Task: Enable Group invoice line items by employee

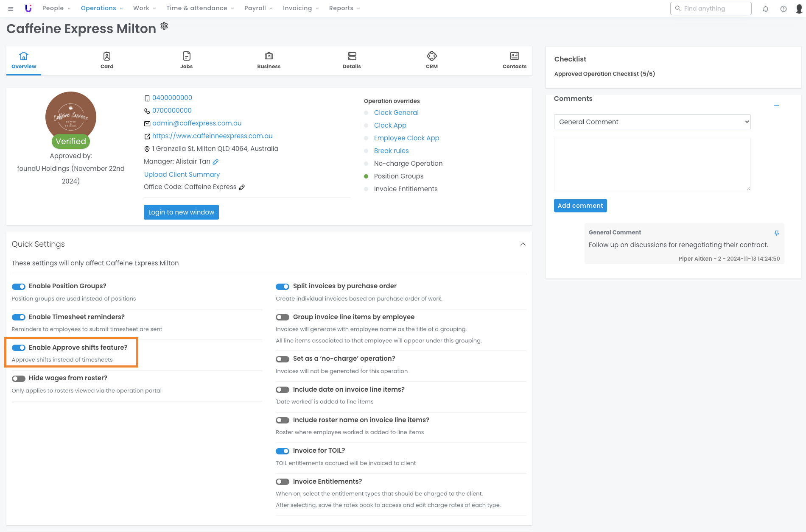Action: point(283,317)
